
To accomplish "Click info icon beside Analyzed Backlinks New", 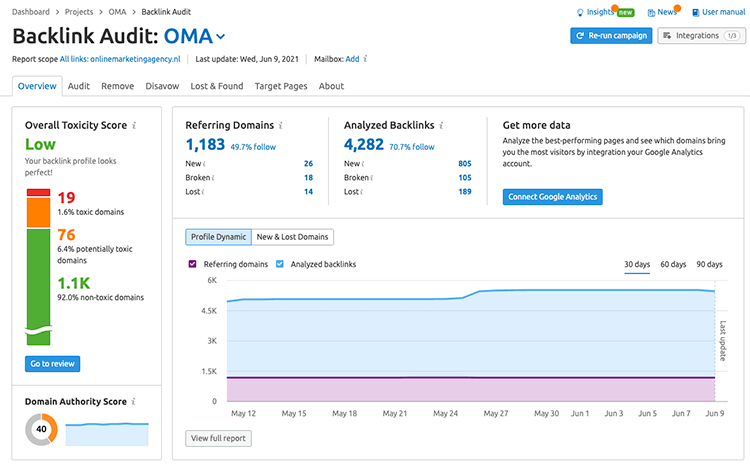I will click(363, 164).
